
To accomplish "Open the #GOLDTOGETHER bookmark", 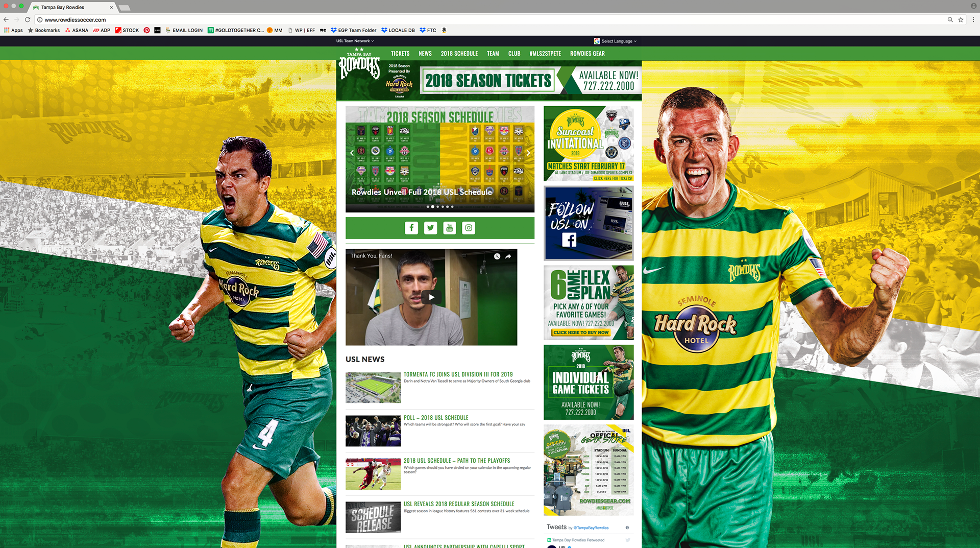I will click(236, 30).
